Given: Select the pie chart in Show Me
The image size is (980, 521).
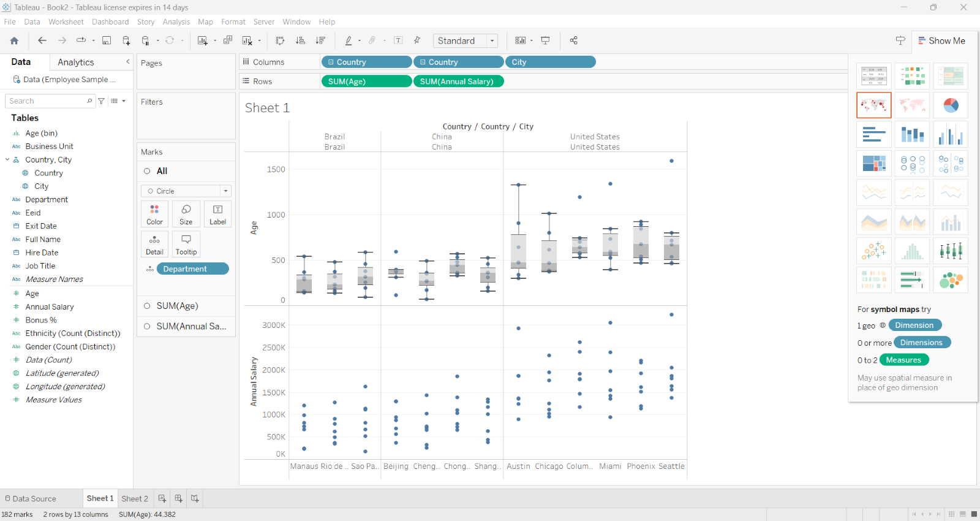Looking at the screenshot, I should [x=951, y=105].
